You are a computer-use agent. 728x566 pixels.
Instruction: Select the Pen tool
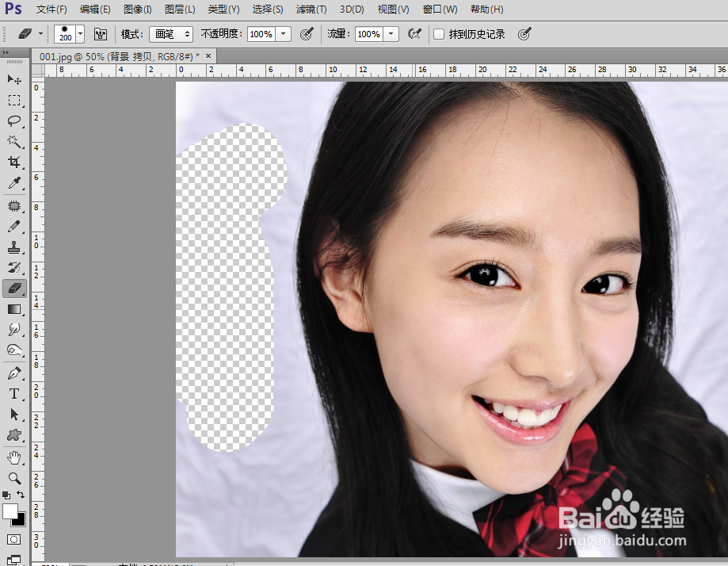14,373
